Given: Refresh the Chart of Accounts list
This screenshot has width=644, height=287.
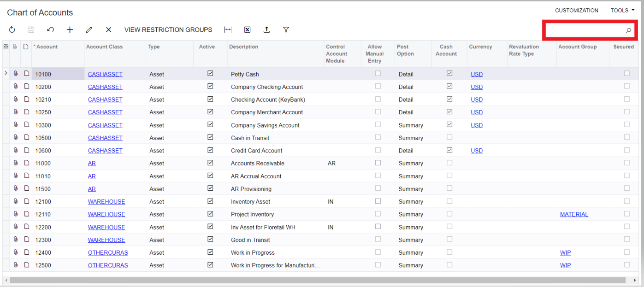Looking at the screenshot, I should pos(12,29).
